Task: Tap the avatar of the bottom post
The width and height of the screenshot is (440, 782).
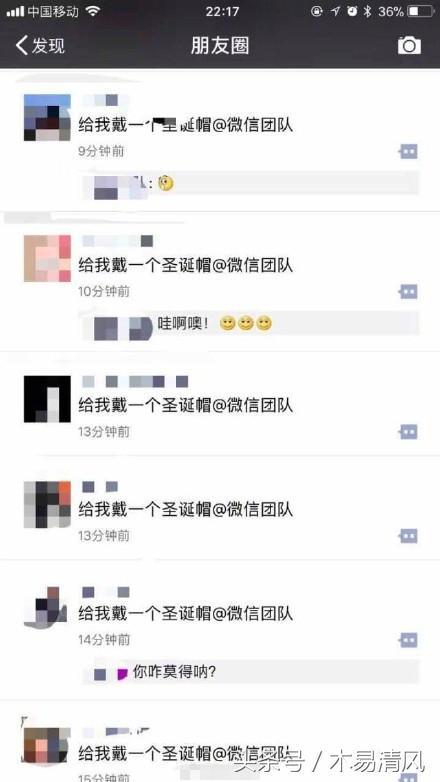Action: point(47,745)
